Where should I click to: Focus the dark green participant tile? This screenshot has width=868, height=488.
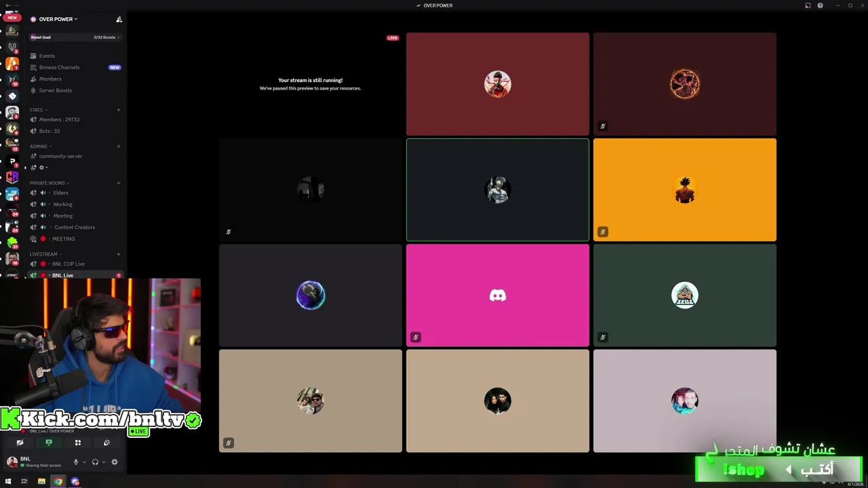coord(685,296)
